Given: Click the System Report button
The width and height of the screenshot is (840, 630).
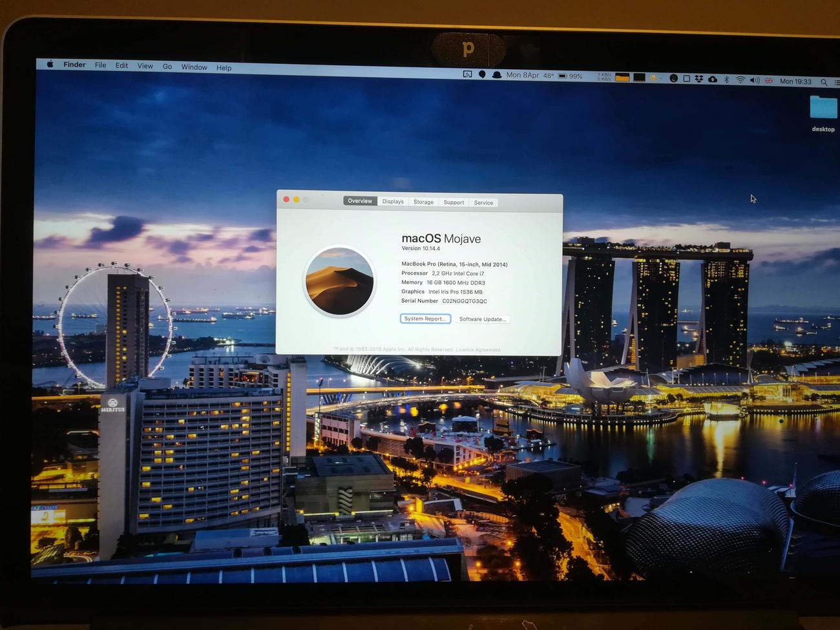Looking at the screenshot, I should 425,319.
